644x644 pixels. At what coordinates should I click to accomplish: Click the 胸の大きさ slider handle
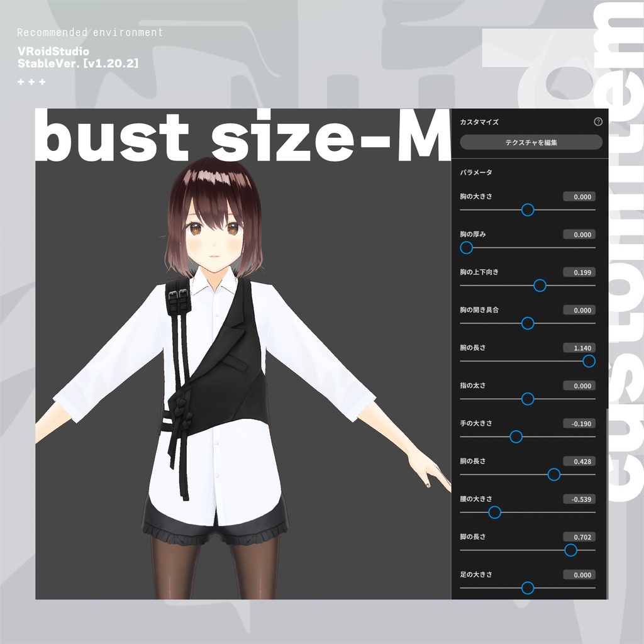527,210
